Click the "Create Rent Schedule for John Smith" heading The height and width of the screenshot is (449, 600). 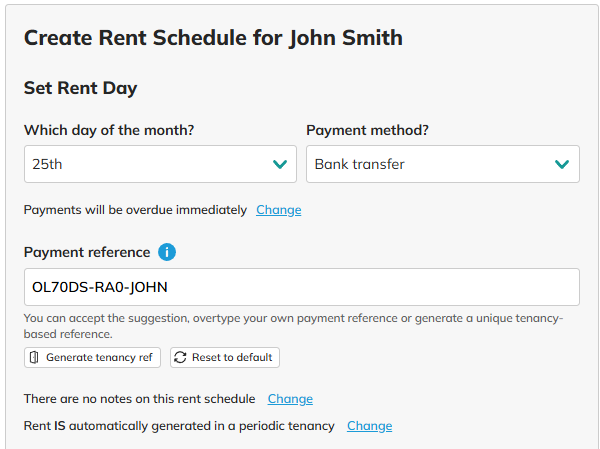(213, 38)
